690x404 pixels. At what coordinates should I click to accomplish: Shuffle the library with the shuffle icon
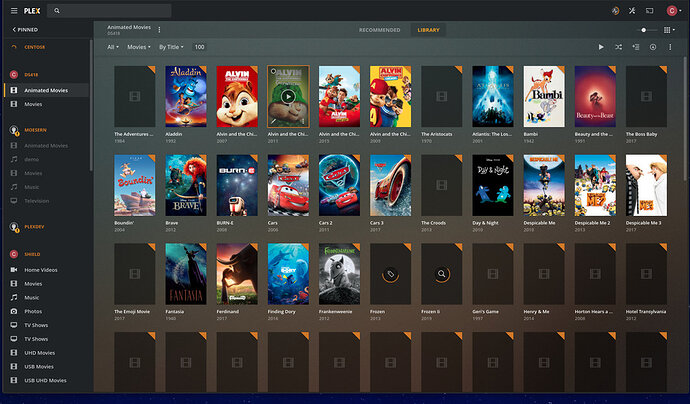pyautogui.click(x=618, y=47)
